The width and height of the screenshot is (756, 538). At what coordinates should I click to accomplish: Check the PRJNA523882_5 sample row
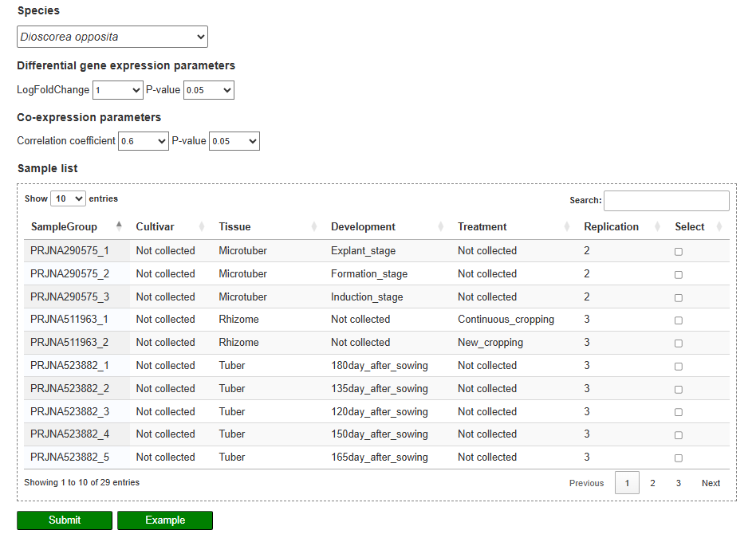(x=679, y=458)
